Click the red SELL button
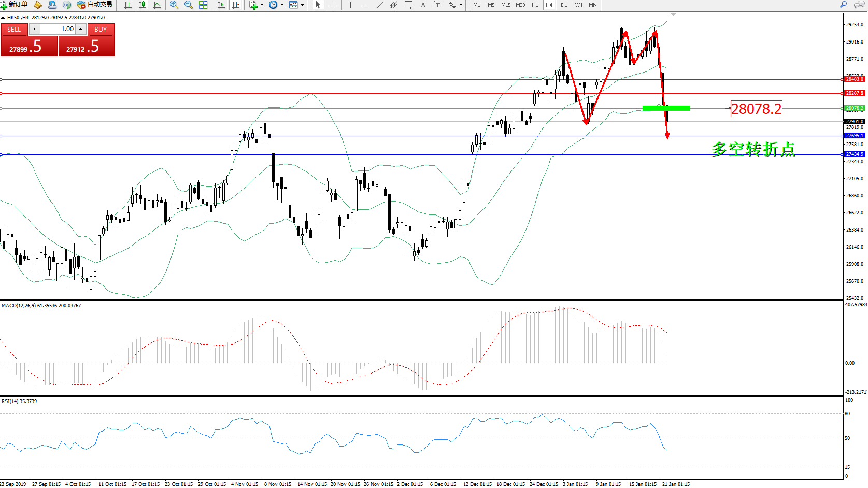 click(14, 30)
